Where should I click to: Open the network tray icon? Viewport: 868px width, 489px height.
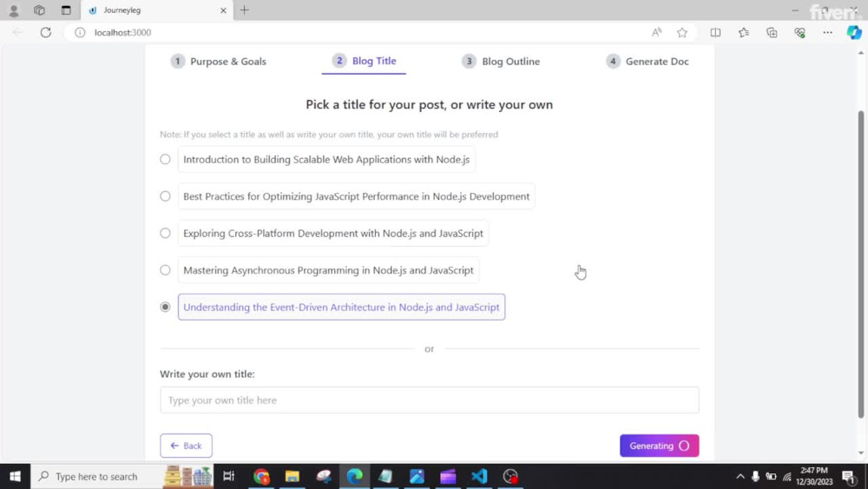point(786,476)
